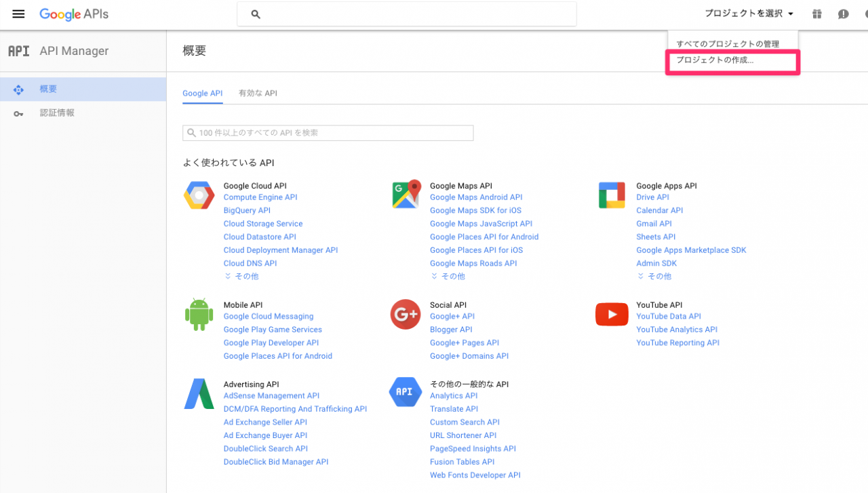Image resolution: width=868 pixels, height=493 pixels.
Task: Open Admin SDK link
Action: pyautogui.click(x=656, y=263)
